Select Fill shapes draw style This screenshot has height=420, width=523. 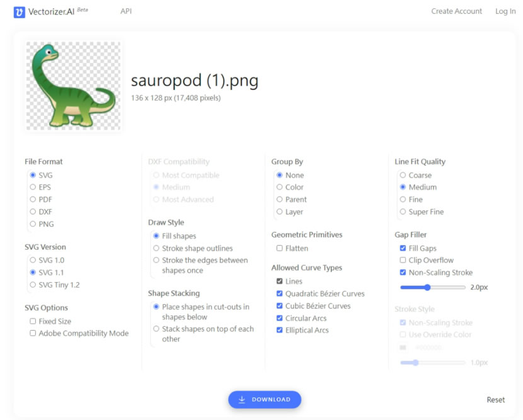point(156,236)
